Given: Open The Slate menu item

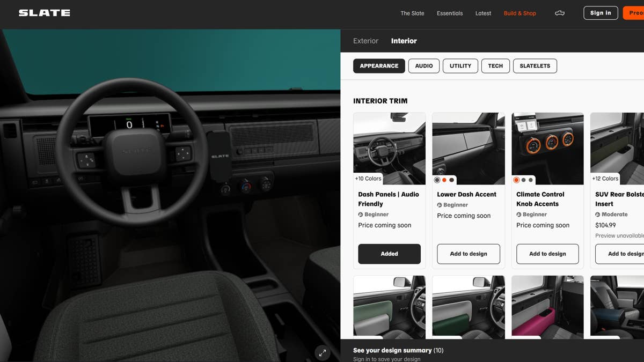Looking at the screenshot, I should pyautogui.click(x=412, y=13).
